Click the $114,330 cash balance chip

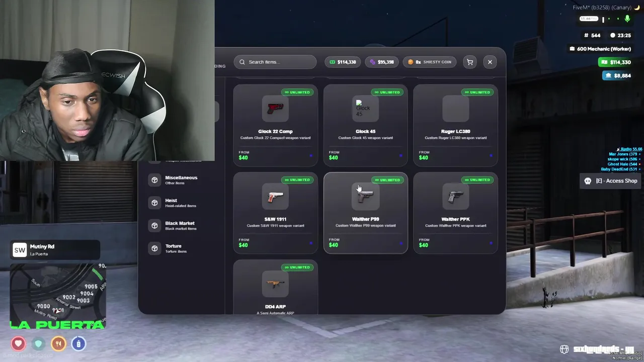(343, 62)
